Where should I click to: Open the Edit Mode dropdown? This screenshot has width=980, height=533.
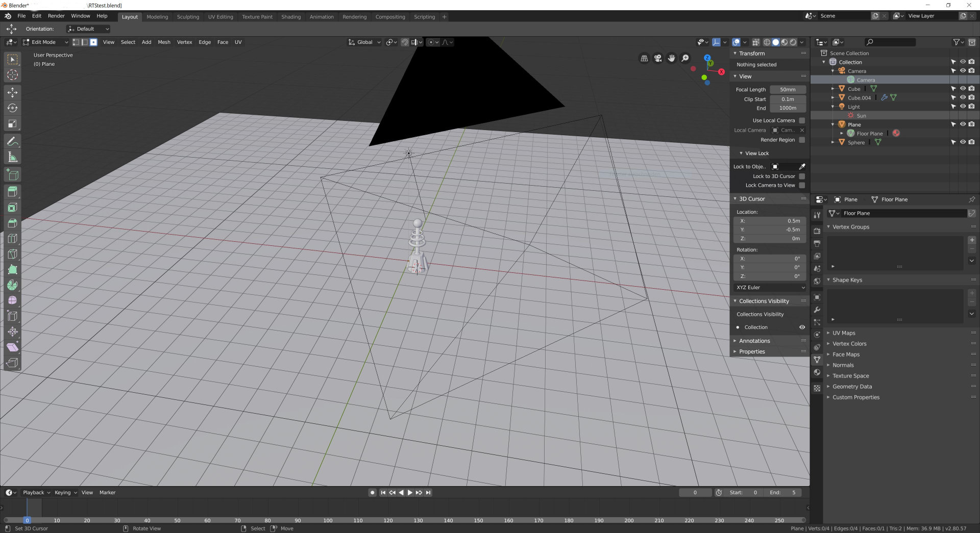click(x=46, y=42)
